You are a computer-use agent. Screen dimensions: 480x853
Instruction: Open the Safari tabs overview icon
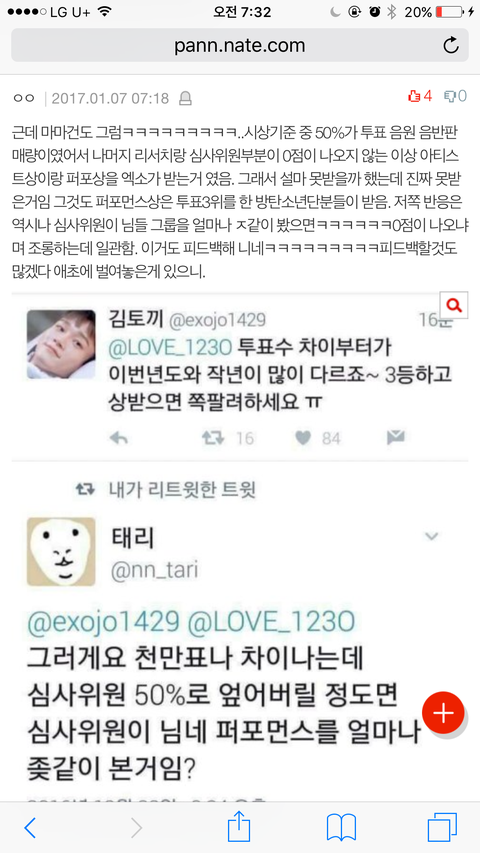tap(442, 827)
